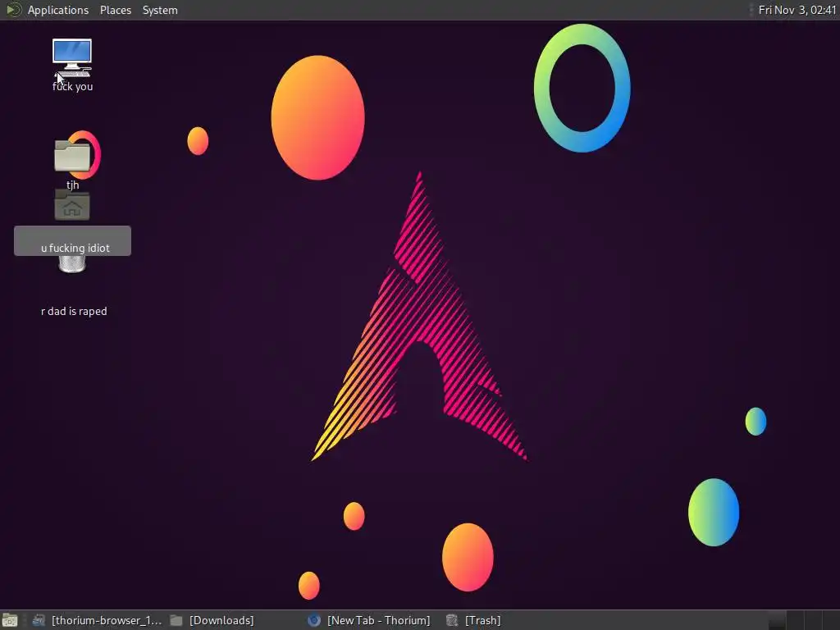
Task: Restore the Downloads window from taskbar
Action: (212, 620)
